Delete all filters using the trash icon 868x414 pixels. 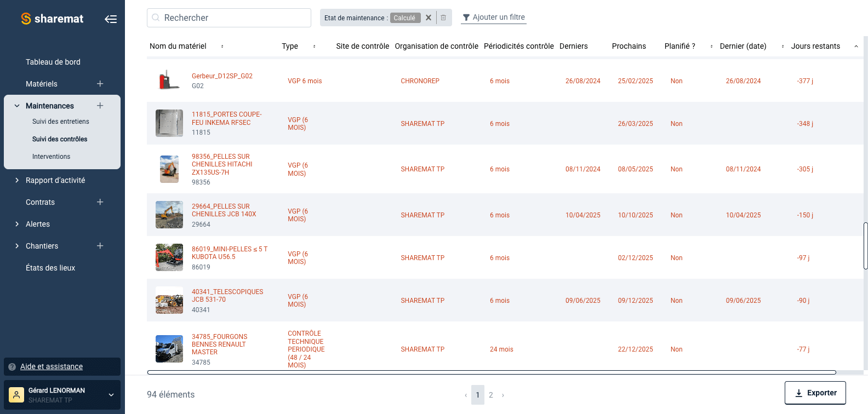pyautogui.click(x=443, y=18)
